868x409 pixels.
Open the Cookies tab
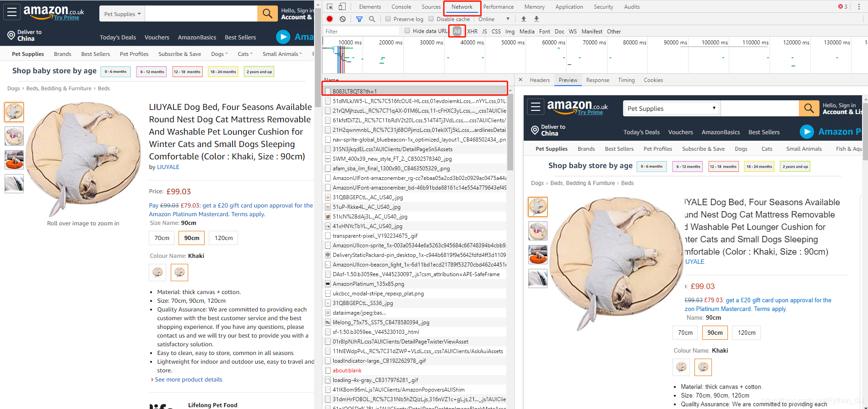[x=653, y=80]
